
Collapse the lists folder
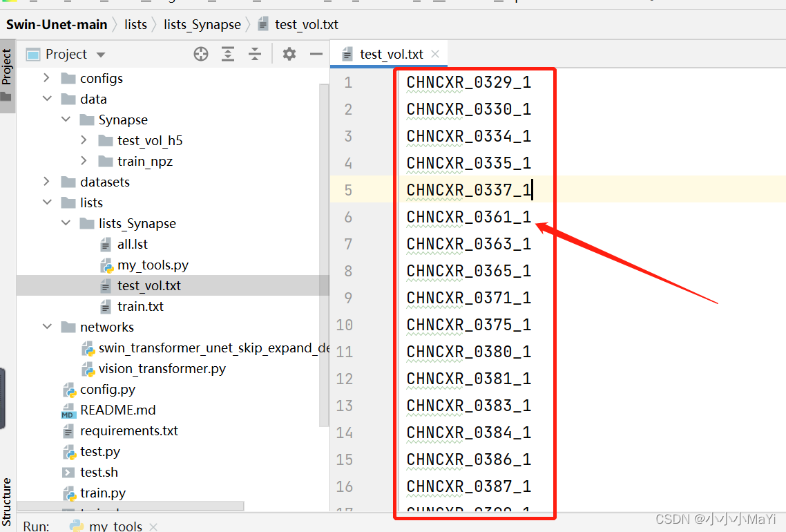tap(47, 202)
